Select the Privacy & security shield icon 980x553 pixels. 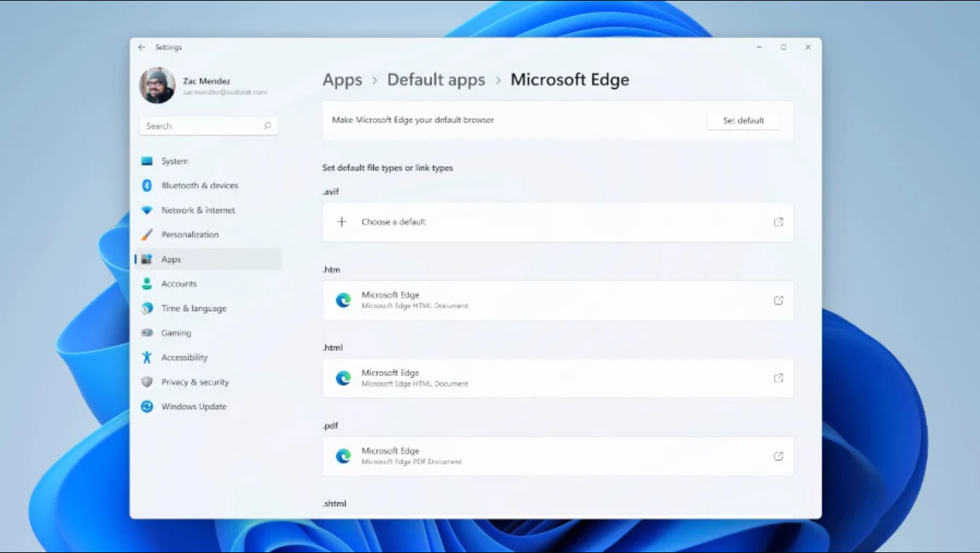[x=147, y=382]
